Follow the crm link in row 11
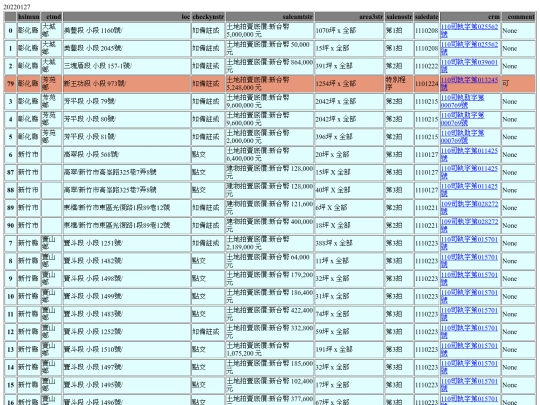Image resolution: width=540 pixels, height=405 pixels. (x=469, y=314)
